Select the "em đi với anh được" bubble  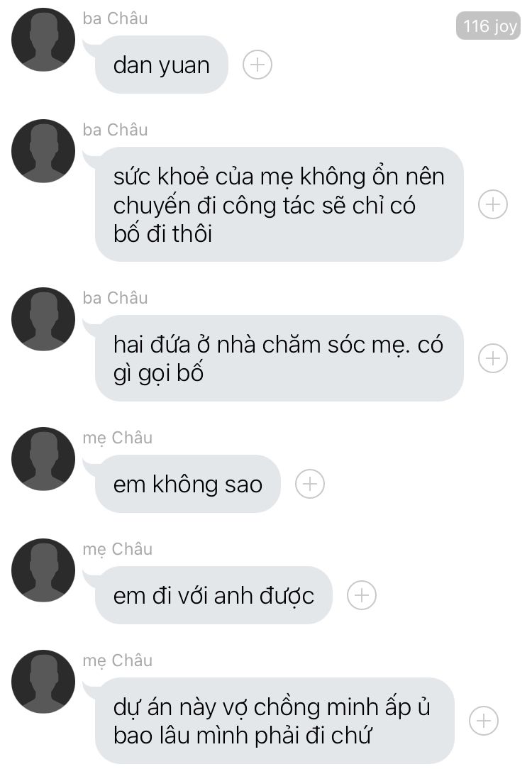214,595
